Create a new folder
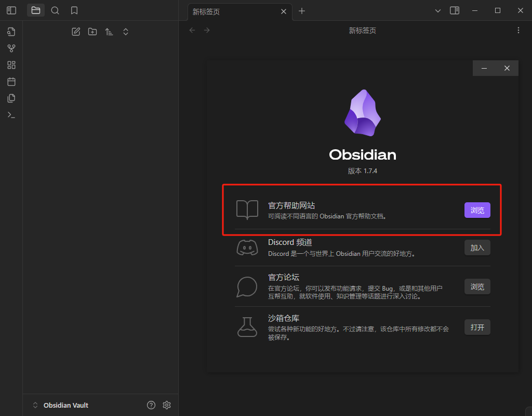This screenshot has height=416, width=532. (x=92, y=32)
